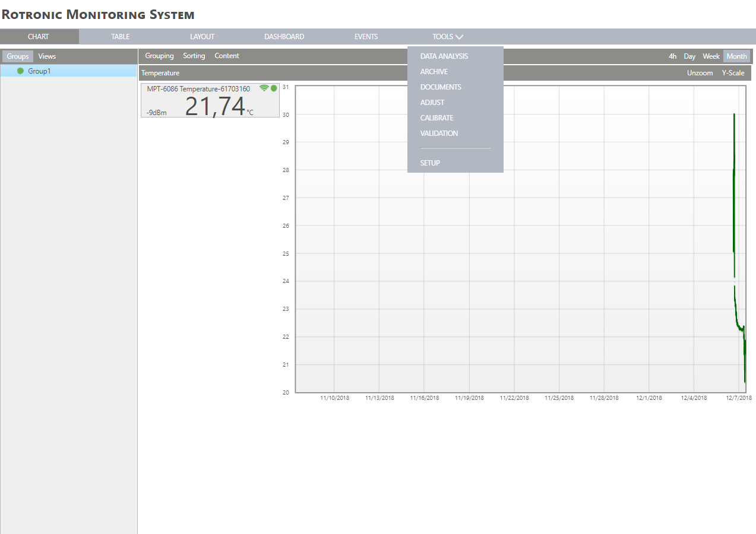The width and height of the screenshot is (756, 534).
Task: Click Unzoom to reset the chart
Action: [x=700, y=73]
